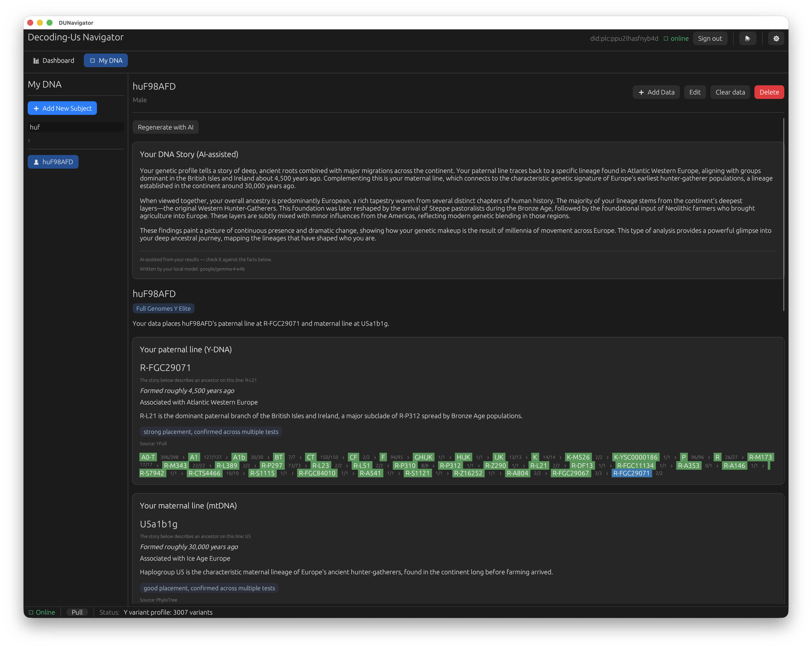Image resolution: width=812 pixels, height=649 pixels.
Task: Click the highlighted blue R-FGC29071 chip
Action: coord(631,474)
